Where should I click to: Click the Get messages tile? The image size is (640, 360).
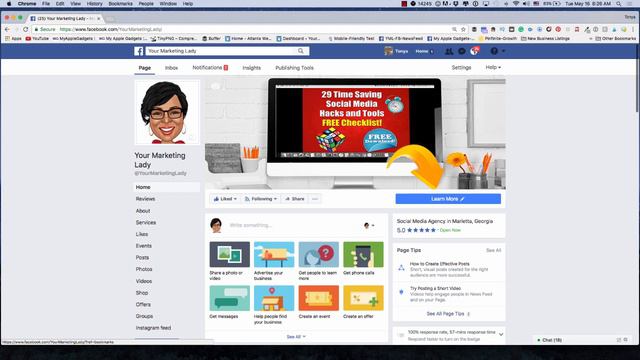(229, 302)
